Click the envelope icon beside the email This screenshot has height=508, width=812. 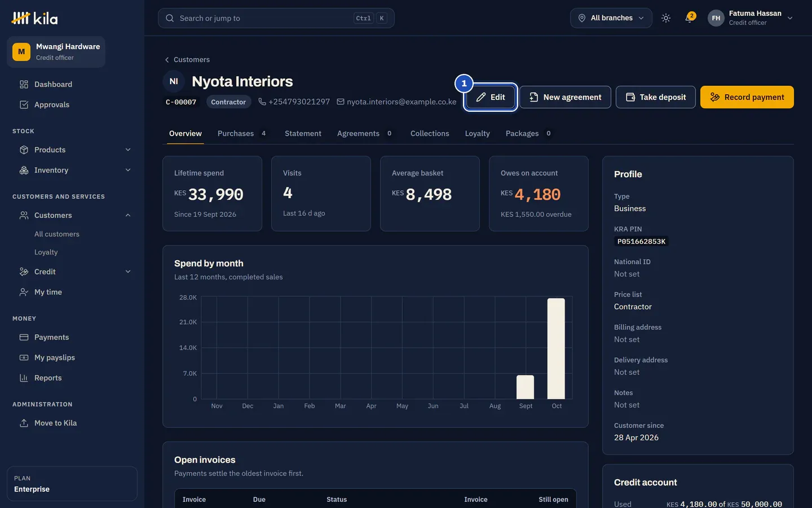341,102
